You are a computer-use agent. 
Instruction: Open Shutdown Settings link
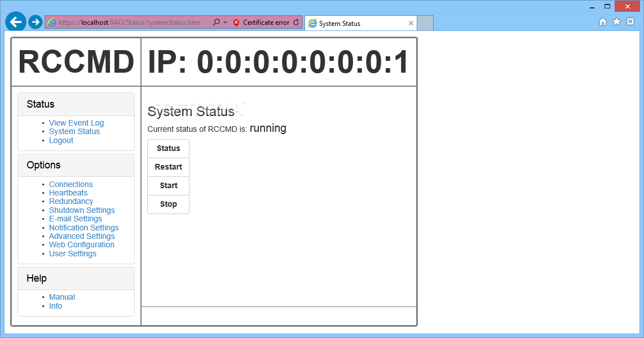click(82, 210)
